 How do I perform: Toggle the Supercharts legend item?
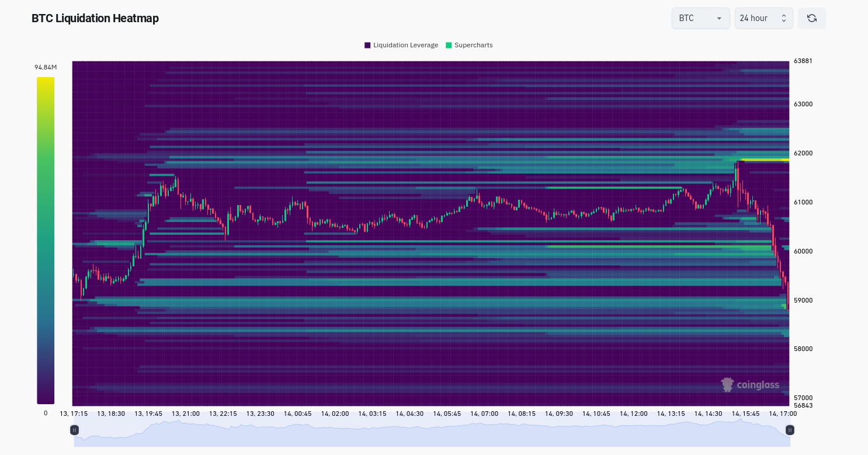(468, 45)
